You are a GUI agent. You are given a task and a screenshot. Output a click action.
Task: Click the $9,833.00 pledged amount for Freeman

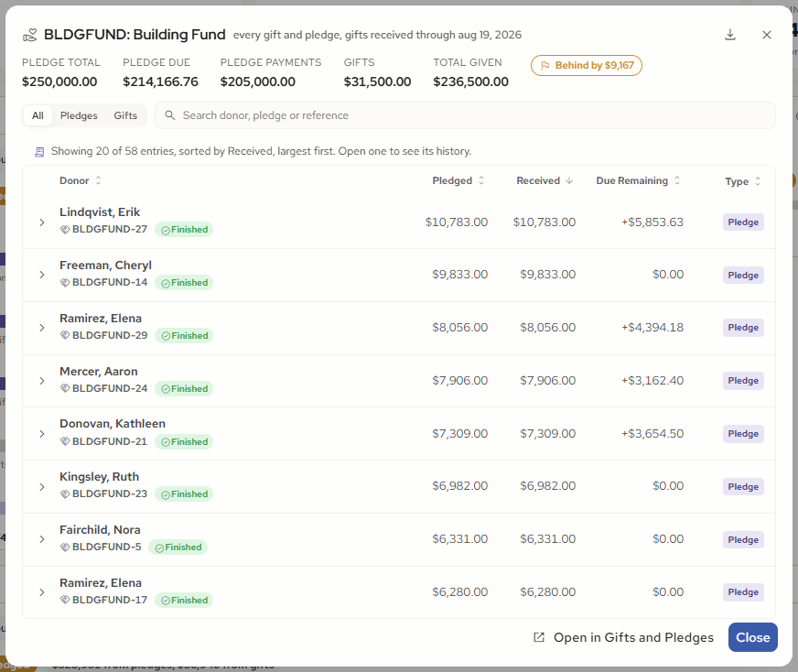click(x=459, y=275)
